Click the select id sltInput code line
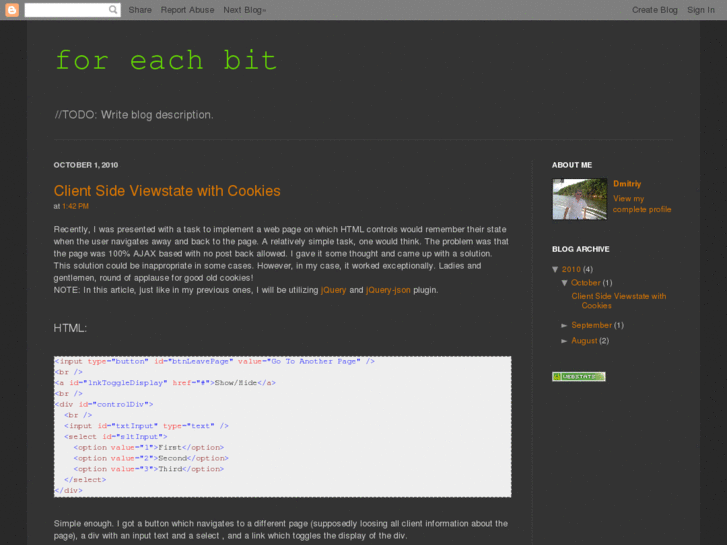727x545 pixels. 116,436
